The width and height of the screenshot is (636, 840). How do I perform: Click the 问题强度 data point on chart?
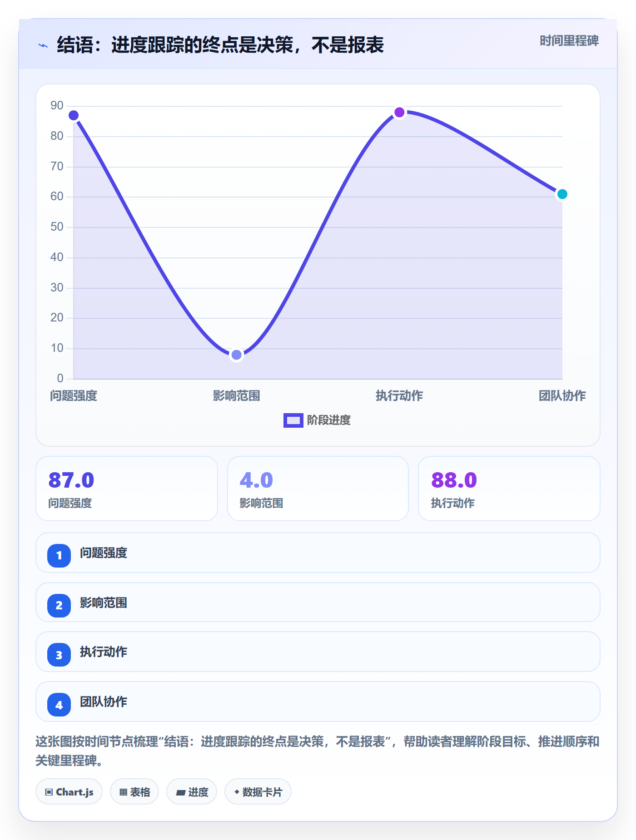[x=74, y=115]
